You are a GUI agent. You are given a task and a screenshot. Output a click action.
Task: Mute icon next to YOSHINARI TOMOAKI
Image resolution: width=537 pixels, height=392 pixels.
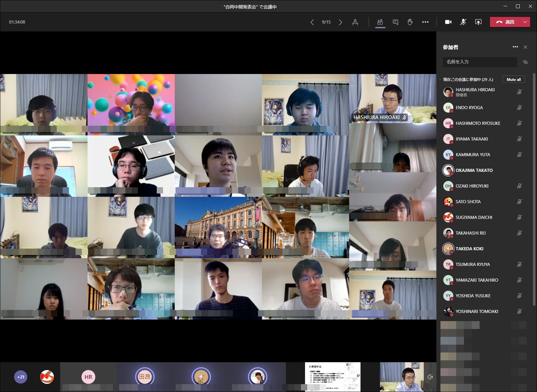(x=519, y=311)
